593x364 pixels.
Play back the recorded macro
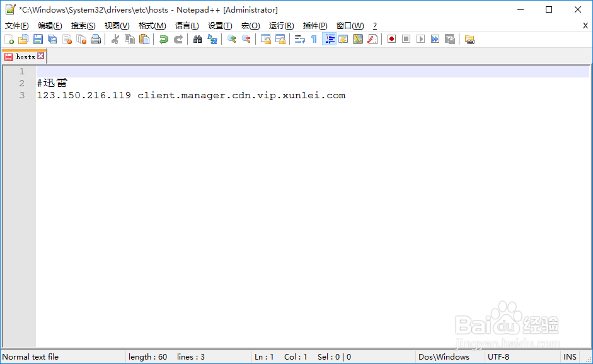tap(420, 39)
